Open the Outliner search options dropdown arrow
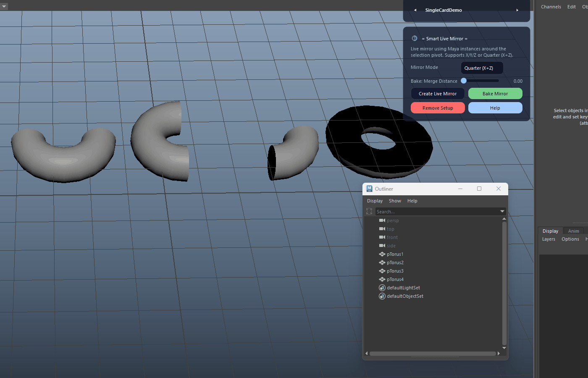 502,211
